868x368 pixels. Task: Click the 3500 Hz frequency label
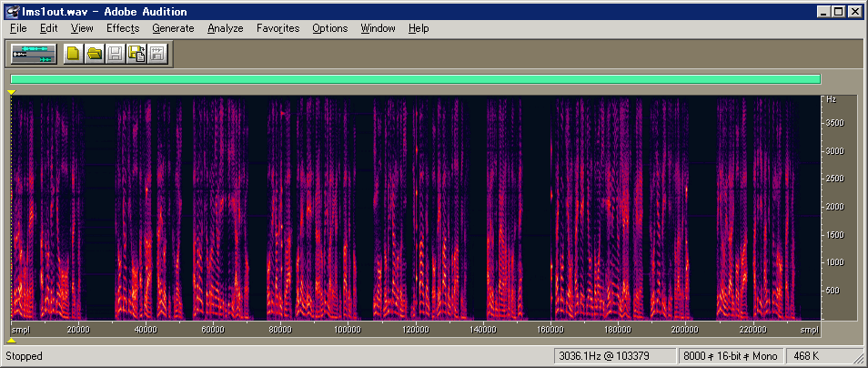pos(833,123)
